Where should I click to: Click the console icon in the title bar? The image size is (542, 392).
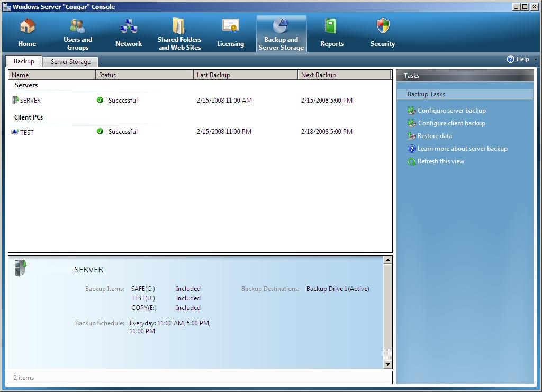tap(6, 6)
